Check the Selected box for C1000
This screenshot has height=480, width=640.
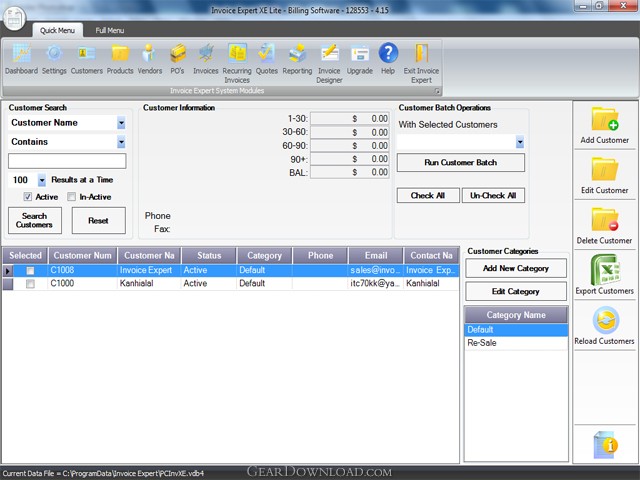pos(30,284)
